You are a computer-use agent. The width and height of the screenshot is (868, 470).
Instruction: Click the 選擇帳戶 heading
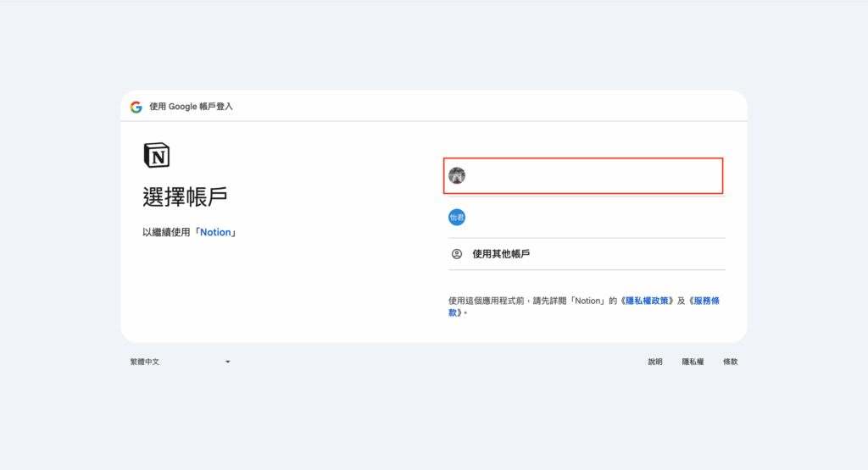point(185,197)
